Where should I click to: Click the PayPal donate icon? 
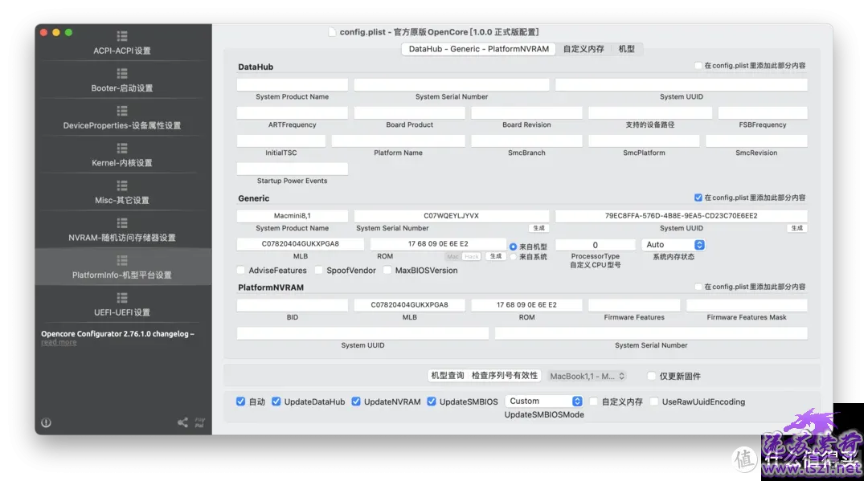[199, 423]
